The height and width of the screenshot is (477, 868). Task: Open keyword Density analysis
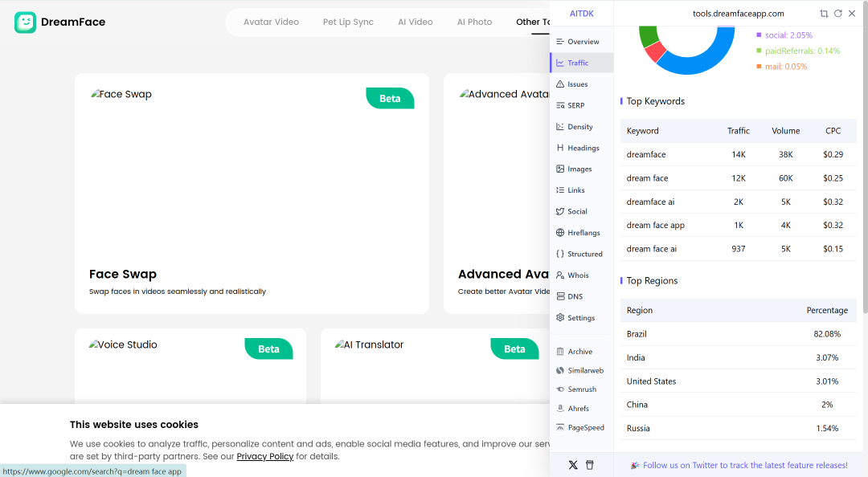[x=581, y=127]
